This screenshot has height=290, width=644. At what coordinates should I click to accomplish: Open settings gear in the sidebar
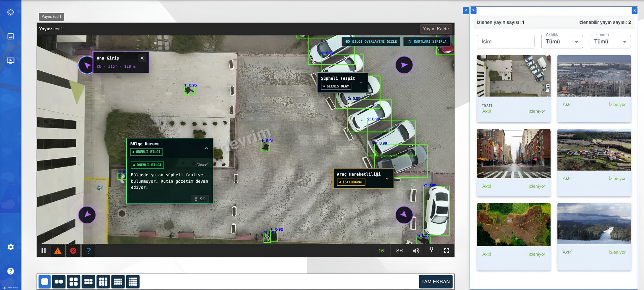[x=11, y=247]
